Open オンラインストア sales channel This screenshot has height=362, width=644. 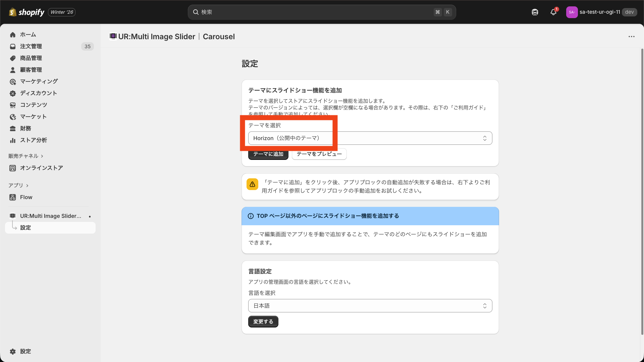point(41,168)
